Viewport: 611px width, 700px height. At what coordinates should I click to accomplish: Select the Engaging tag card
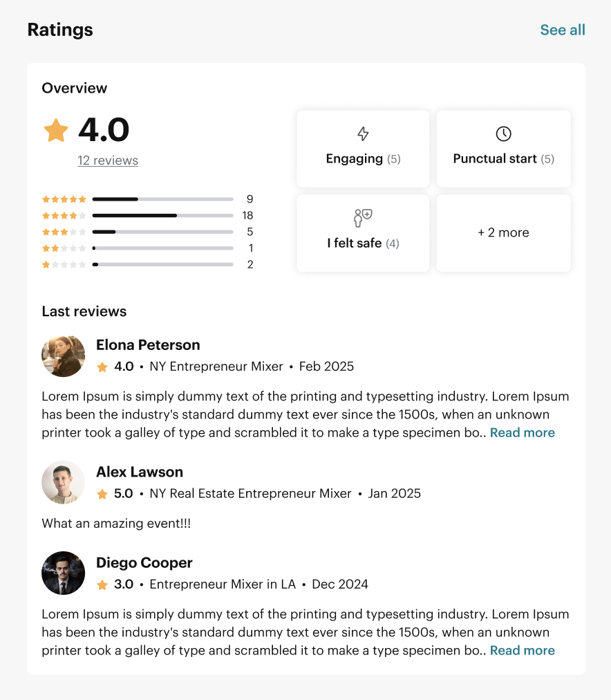coord(363,149)
